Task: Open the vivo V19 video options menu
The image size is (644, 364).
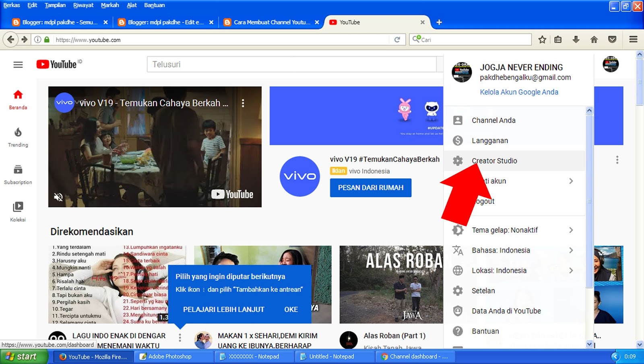Action: coord(243,103)
